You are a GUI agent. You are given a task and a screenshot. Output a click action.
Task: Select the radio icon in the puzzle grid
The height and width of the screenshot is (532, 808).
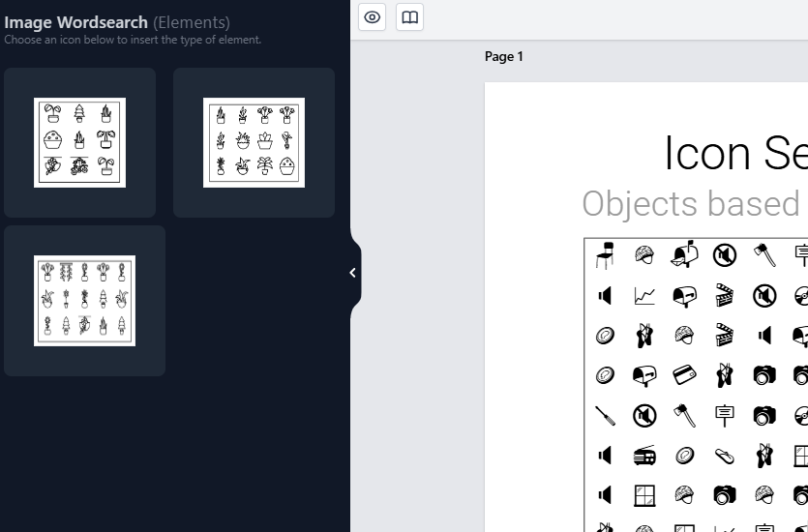(644, 456)
